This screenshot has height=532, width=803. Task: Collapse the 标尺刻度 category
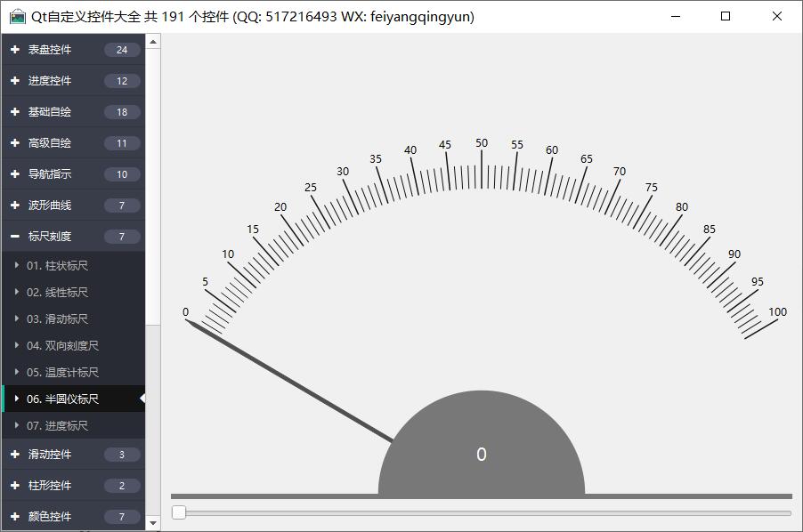[15, 237]
